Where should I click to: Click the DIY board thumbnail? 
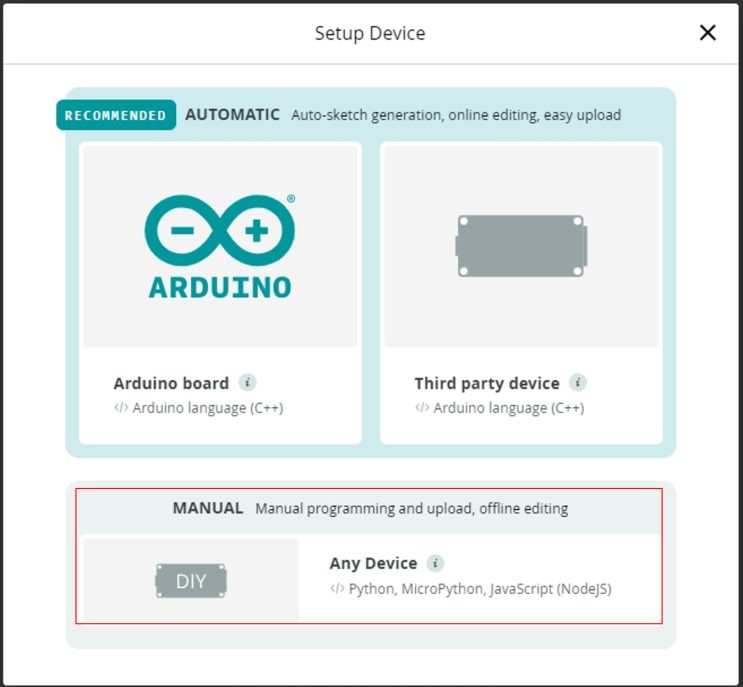tap(191, 580)
